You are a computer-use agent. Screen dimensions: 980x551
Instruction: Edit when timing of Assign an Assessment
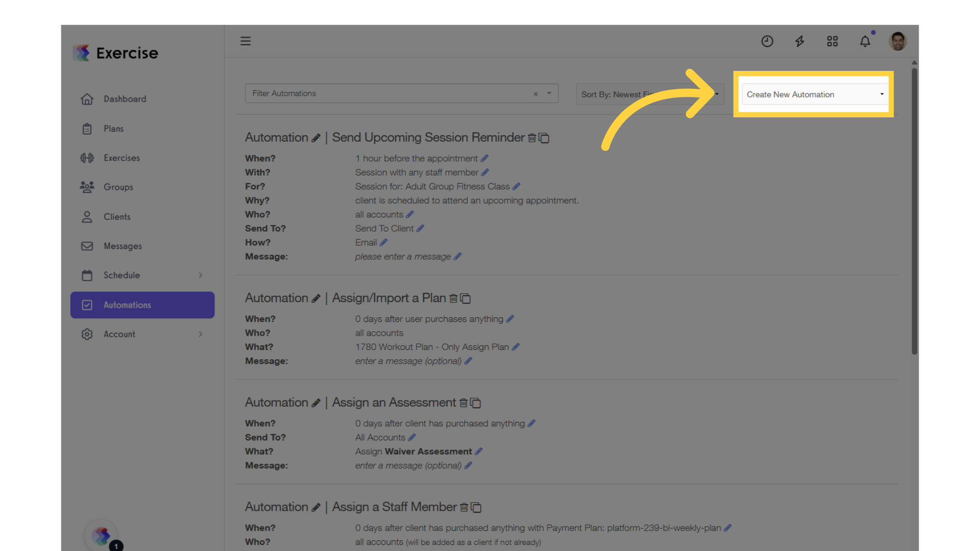point(531,423)
